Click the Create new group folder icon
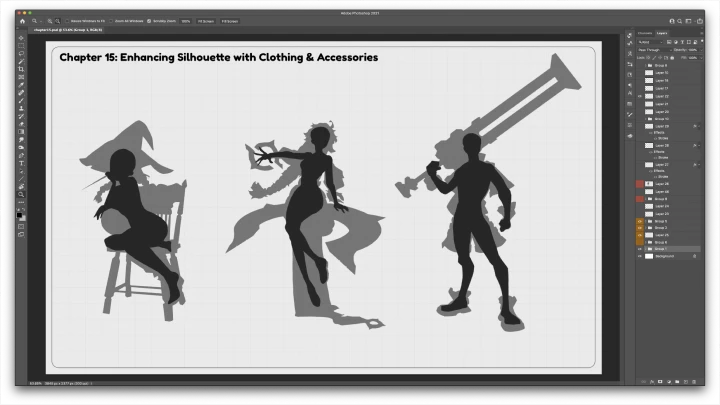 coord(677,382)
